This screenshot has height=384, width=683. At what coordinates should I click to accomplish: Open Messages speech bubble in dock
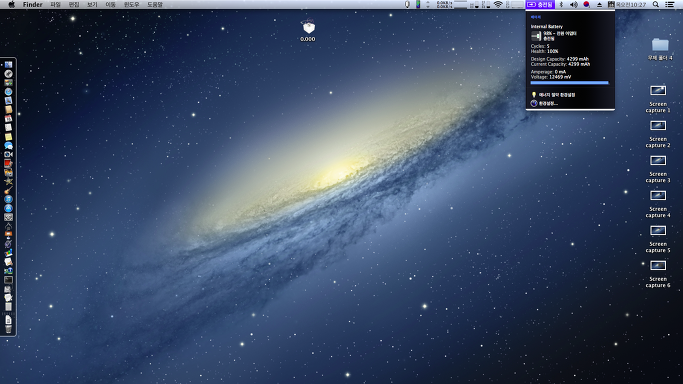[x=8, y=145]
